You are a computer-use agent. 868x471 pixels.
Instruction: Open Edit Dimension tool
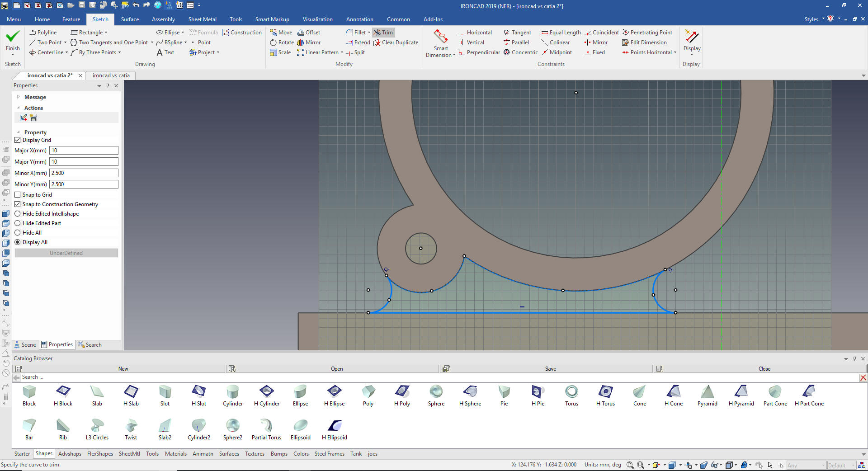tap(645, 42)
